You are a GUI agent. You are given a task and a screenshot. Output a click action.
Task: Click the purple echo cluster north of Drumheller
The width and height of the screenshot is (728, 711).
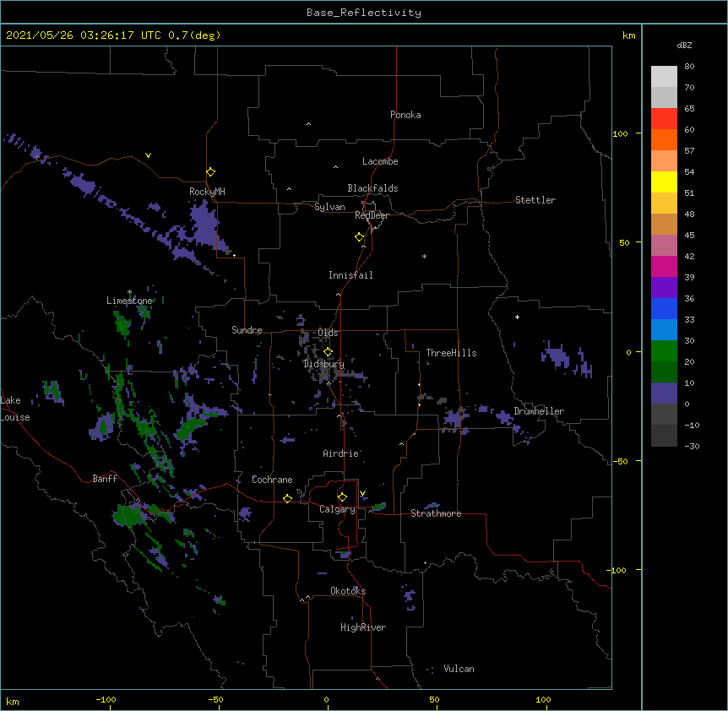pyautogui.click(x=557, y=355)
